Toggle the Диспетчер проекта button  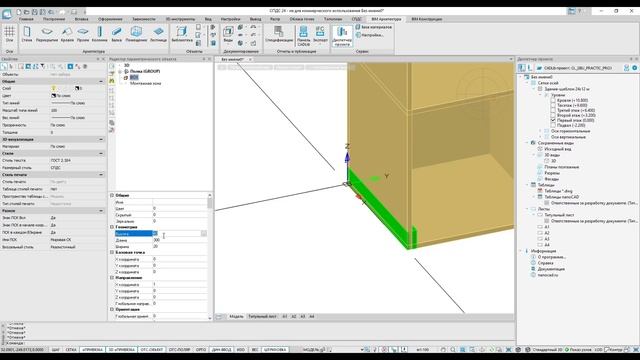pos(342,36)
